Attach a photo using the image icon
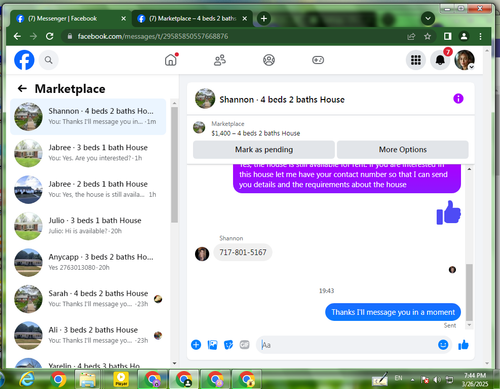Screen dimensions: 500x389 click(x=212, y=345)
